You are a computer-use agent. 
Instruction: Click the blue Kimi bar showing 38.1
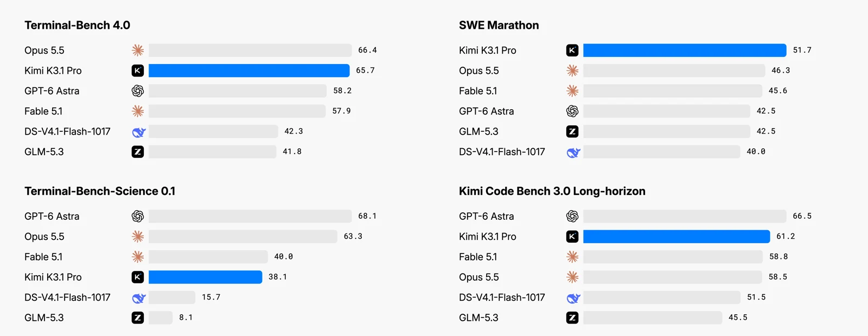pos(205,277)
